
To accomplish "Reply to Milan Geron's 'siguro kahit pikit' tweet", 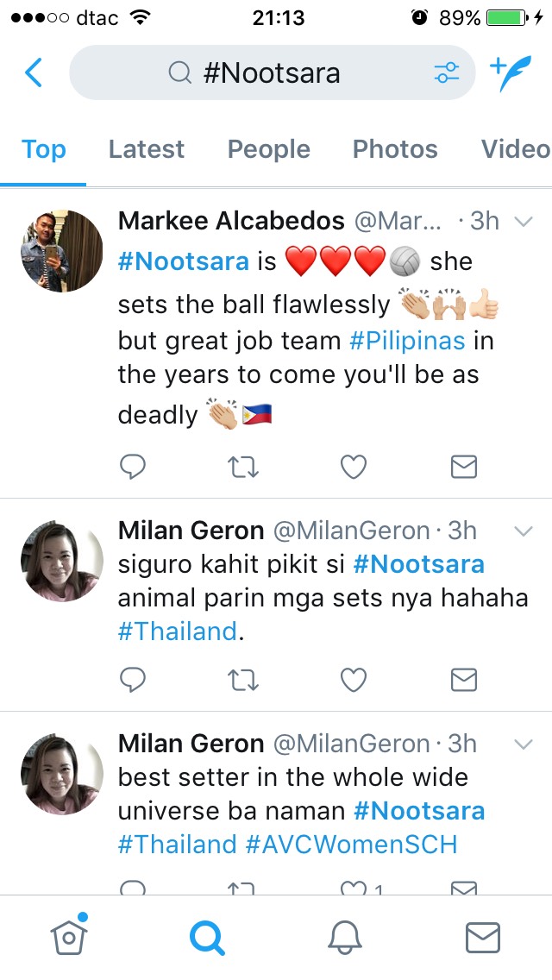I will coord(132,681).
